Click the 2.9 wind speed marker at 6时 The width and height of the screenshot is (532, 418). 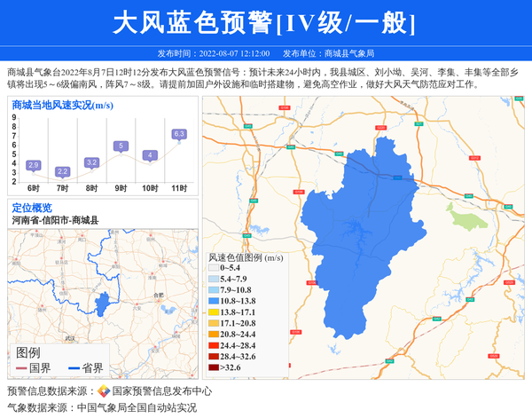pyautogui.click(x=34, y=165)
